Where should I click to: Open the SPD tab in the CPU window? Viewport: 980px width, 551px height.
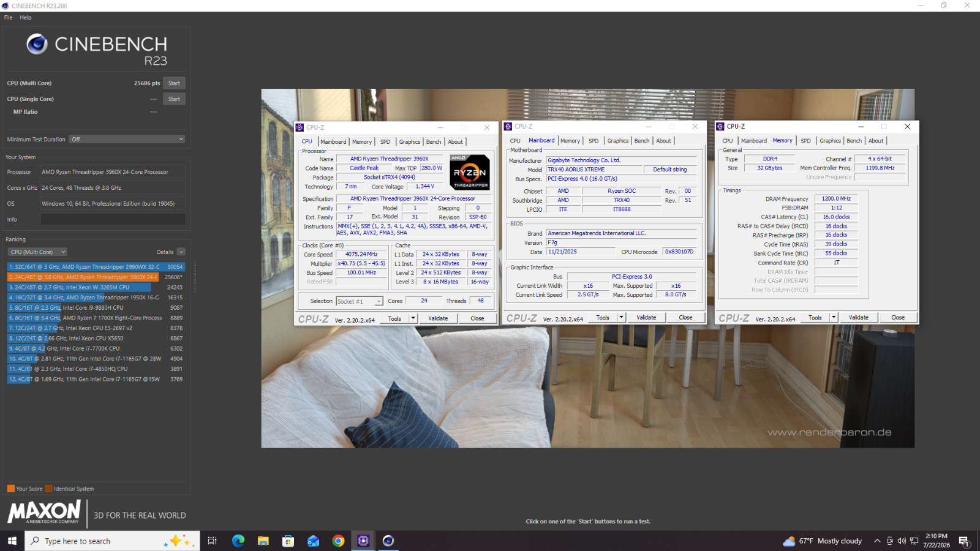point(385,141)
